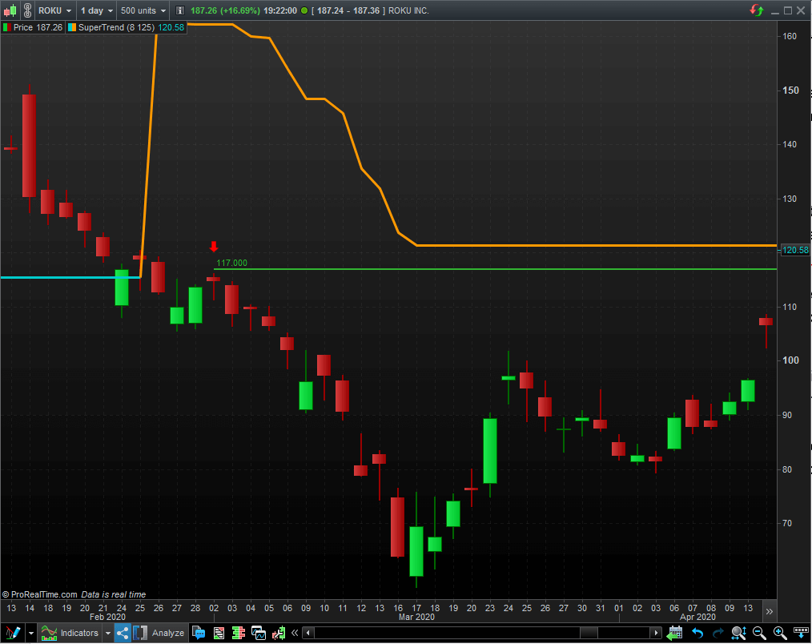Show instrument info with the i icon
This screenshot has width=812, height=644.
tap(179, 10)
